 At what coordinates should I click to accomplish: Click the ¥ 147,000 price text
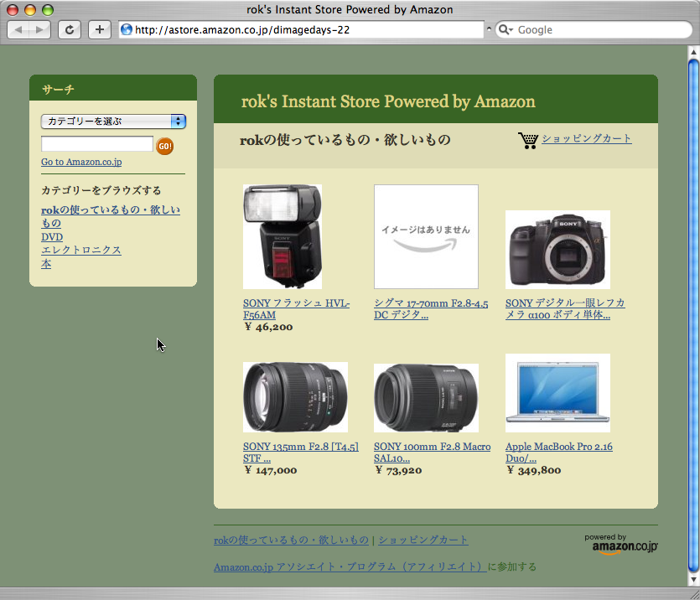click(x=271, y=470)
